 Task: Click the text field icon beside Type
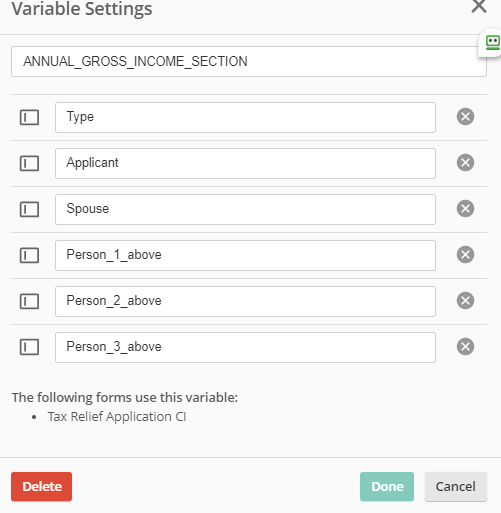click(x=29, y=117)
